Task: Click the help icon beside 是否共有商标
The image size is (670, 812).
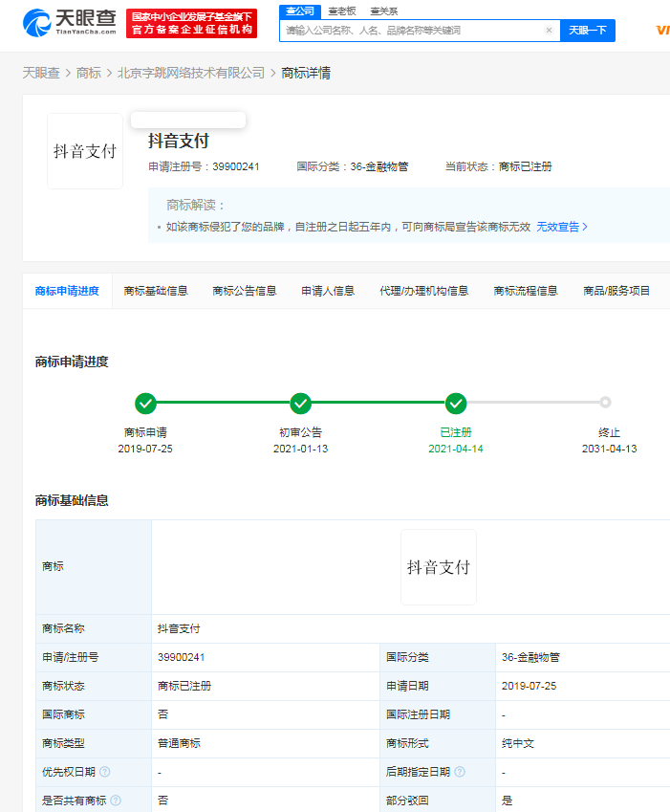Action: tap(116, 801)
